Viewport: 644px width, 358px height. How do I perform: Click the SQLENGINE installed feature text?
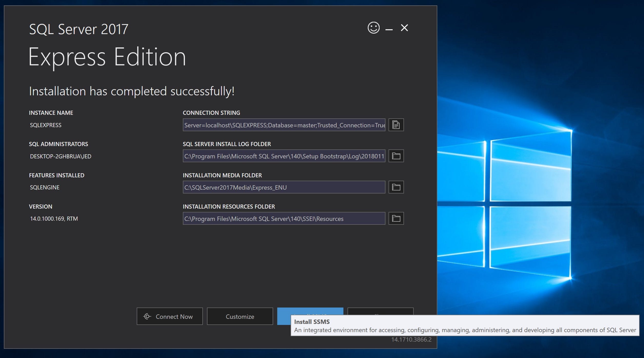click(45, 187)
